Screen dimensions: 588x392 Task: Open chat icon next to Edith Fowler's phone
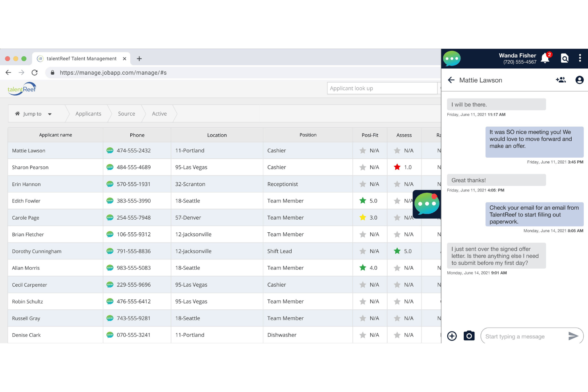coord(110,201)
